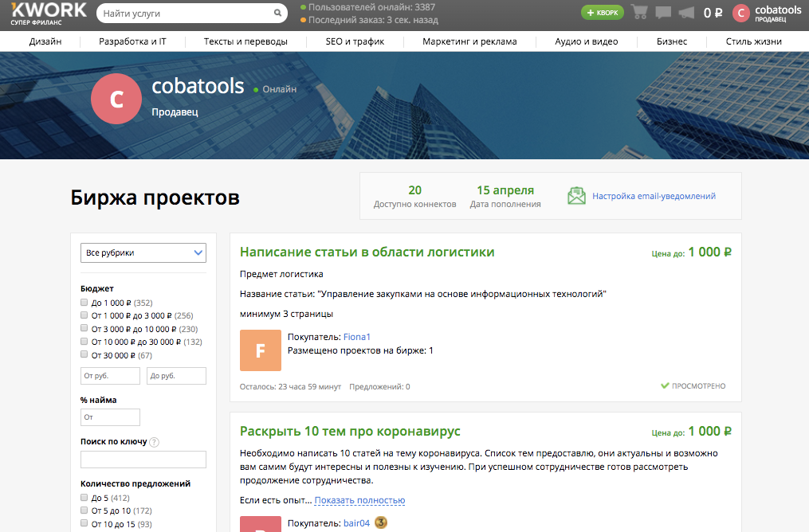Open the announcements megaphone icon
This screenshot has height=532, width=809.
686,13
